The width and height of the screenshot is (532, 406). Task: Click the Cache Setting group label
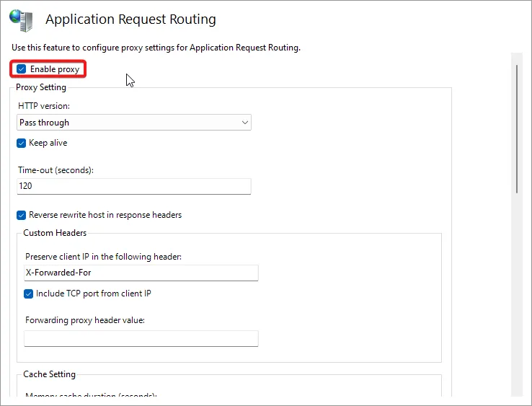click(x=49, y=374)
